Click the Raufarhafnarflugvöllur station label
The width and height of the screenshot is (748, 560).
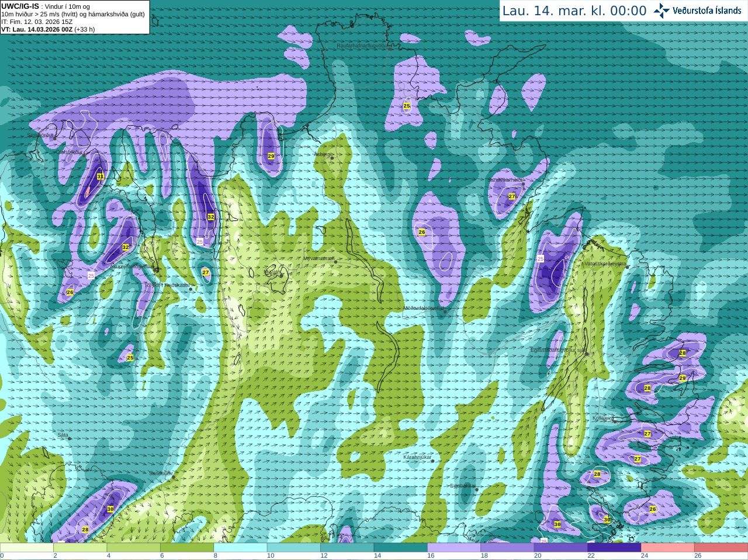click(x=362, y=45)
